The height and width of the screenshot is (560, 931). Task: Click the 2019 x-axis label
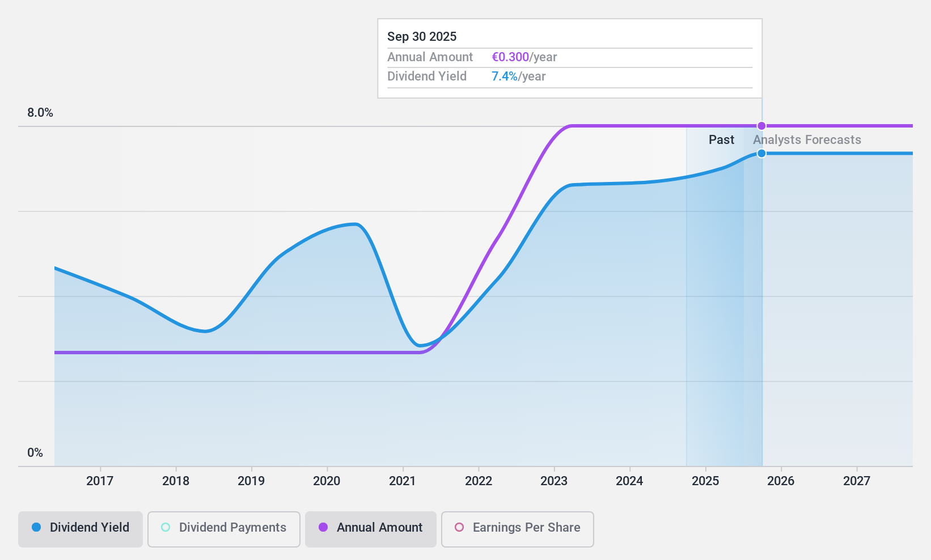click(x=251, y=481)
